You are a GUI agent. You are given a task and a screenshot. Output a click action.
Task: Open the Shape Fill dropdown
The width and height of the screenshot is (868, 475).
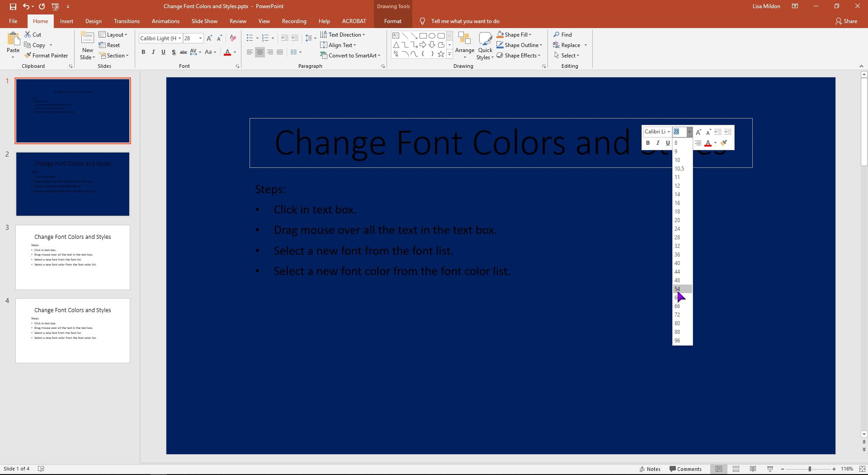point(514,34)
